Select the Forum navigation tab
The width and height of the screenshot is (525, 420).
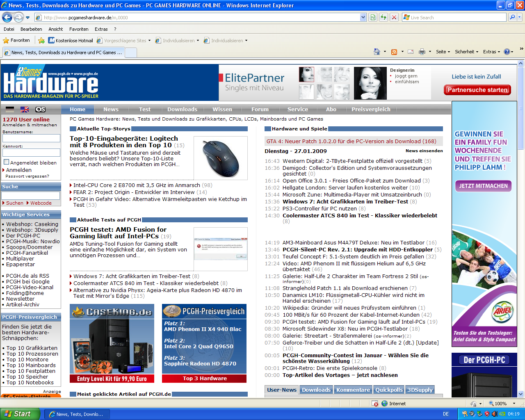pos(260,109)
